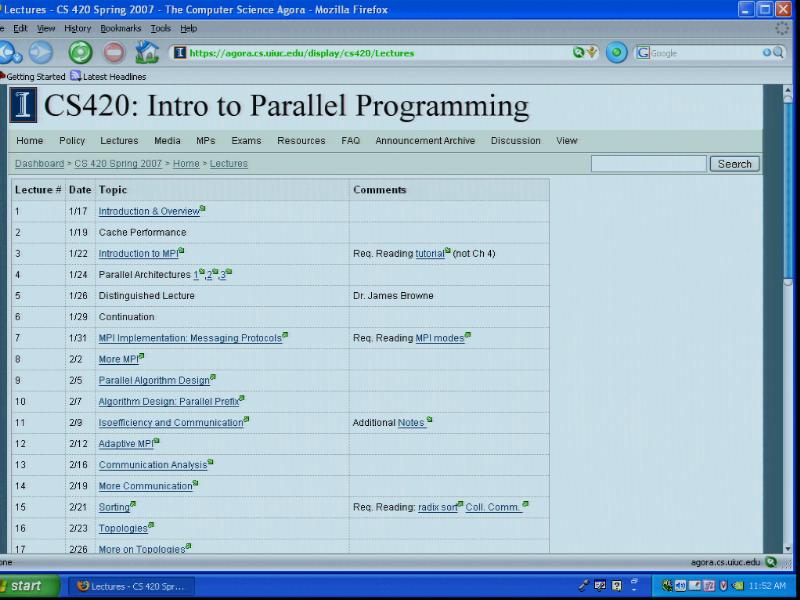Open the Introduction to MPI lecture link
The width and height of the screenshot is (800, 600).
point(138,254)
